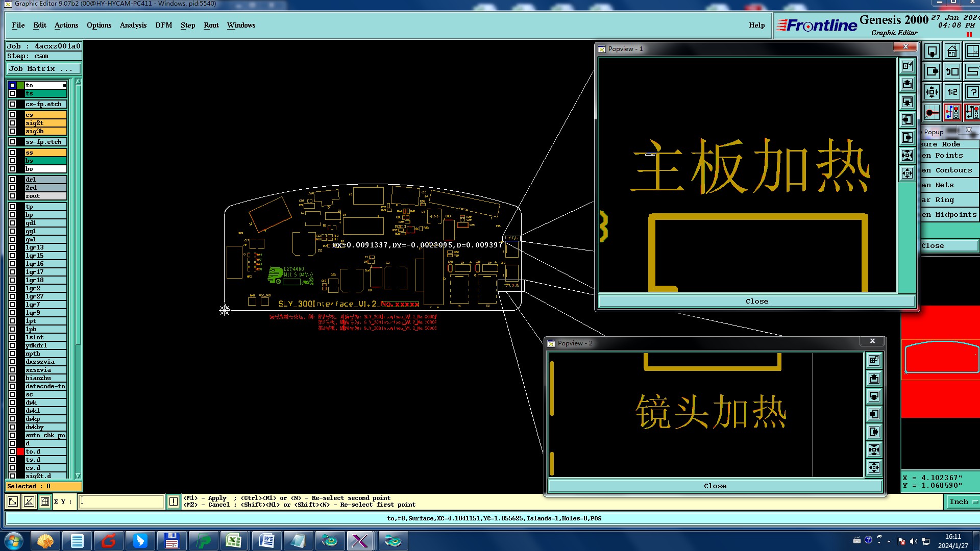Select the snap-to-pad probe icon
The height and width of the screenshot is (551, 980).
click(932, 113)
